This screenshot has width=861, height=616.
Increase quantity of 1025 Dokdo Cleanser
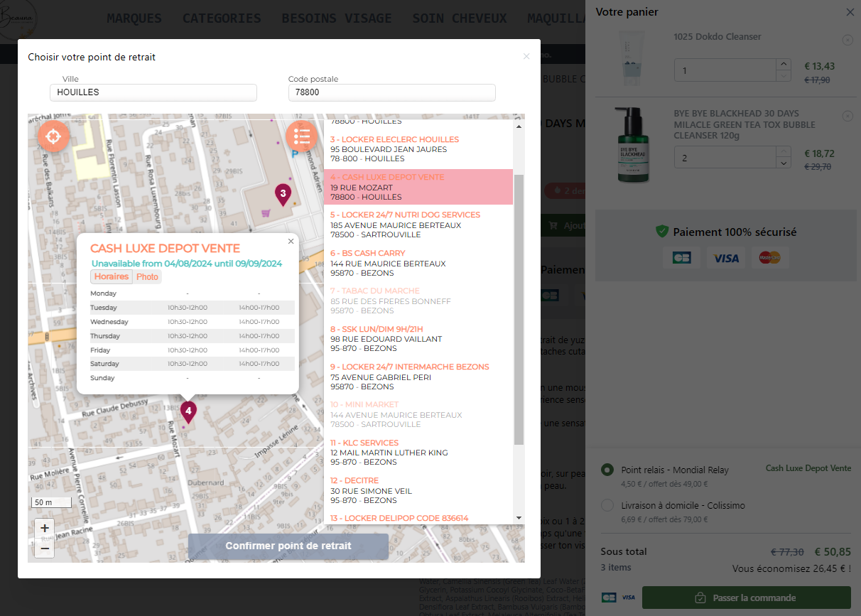tap(783, 65)
